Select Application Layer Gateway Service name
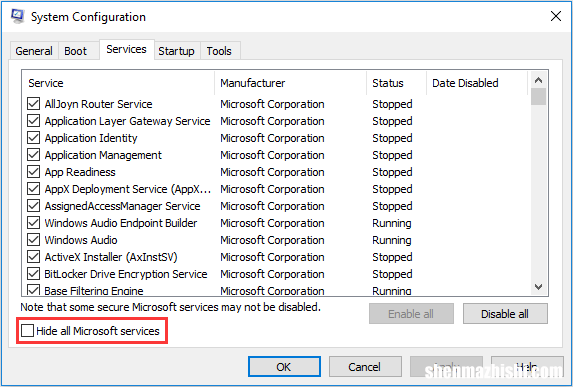Screen dimensions: 573x387 point(127,121)
